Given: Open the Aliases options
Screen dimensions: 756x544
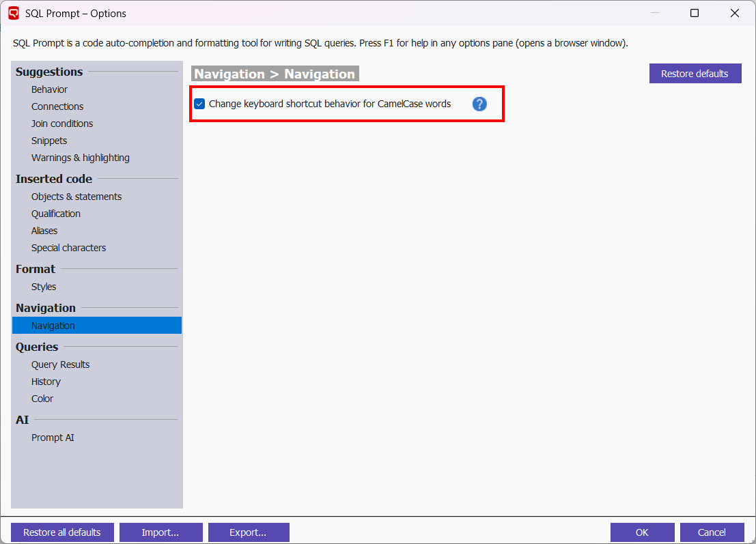Looking at the screenshot, I should (x=44, y=231).
